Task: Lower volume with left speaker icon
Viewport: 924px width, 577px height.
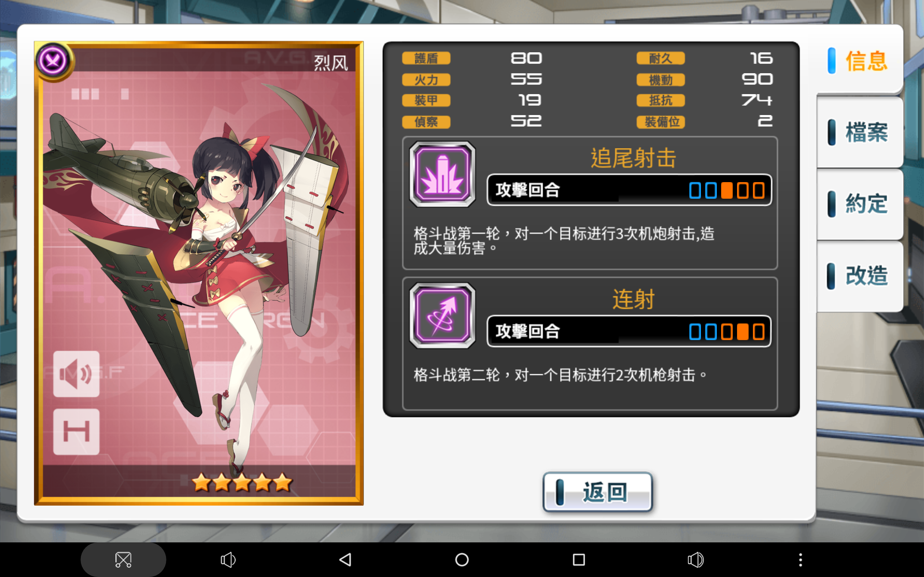Action: (x=228, y=560)
